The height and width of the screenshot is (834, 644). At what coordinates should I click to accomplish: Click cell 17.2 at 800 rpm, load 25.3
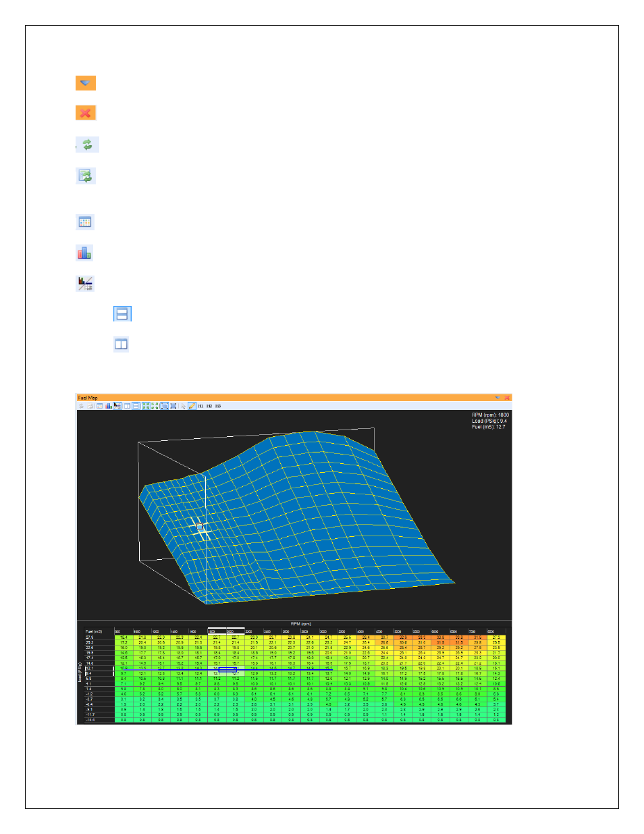tap(124, 642)
